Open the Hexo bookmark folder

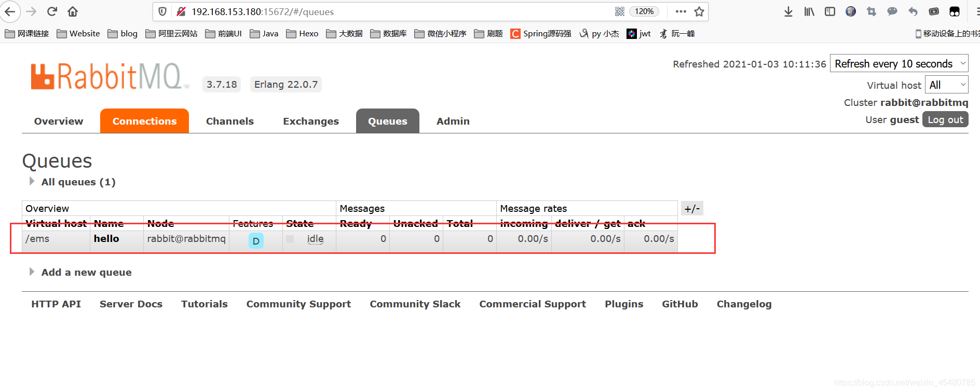(x=303, y=34)
